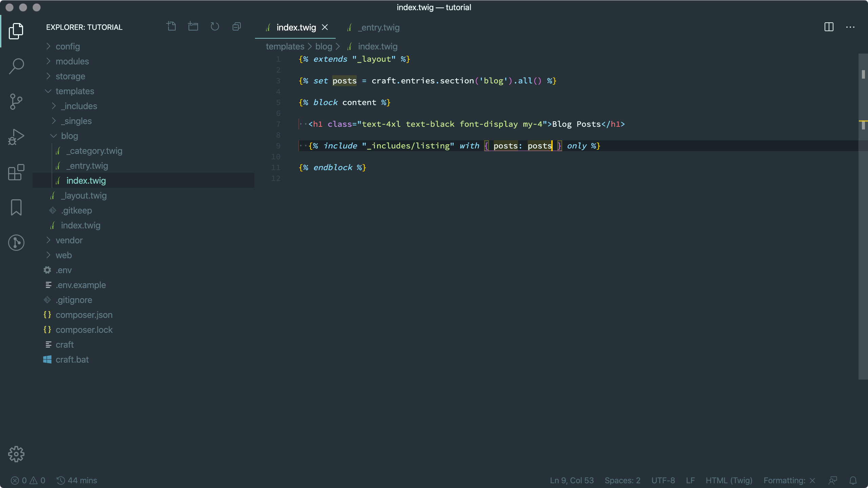
Task: Toggle the templates folder collapse
Action: pyautogui.click(x=48, y=90)
